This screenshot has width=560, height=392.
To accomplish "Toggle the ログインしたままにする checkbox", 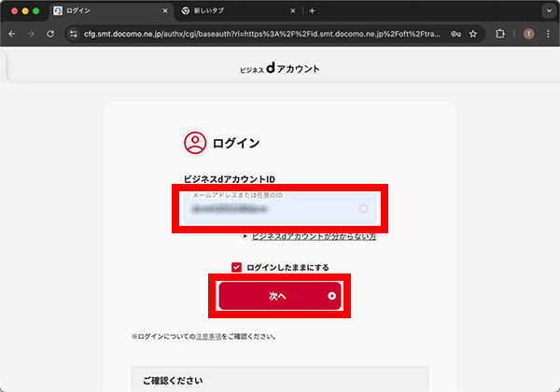I will (236, 268).
